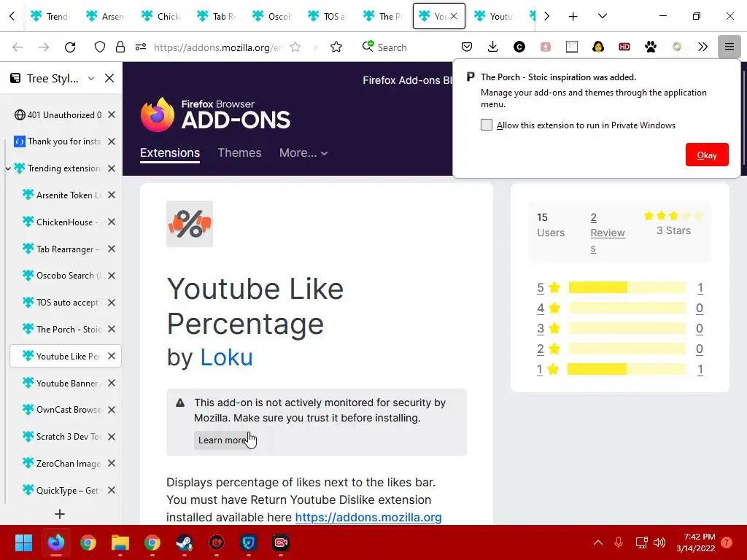Expand the More... navigation menu

(x=303, y=153)
